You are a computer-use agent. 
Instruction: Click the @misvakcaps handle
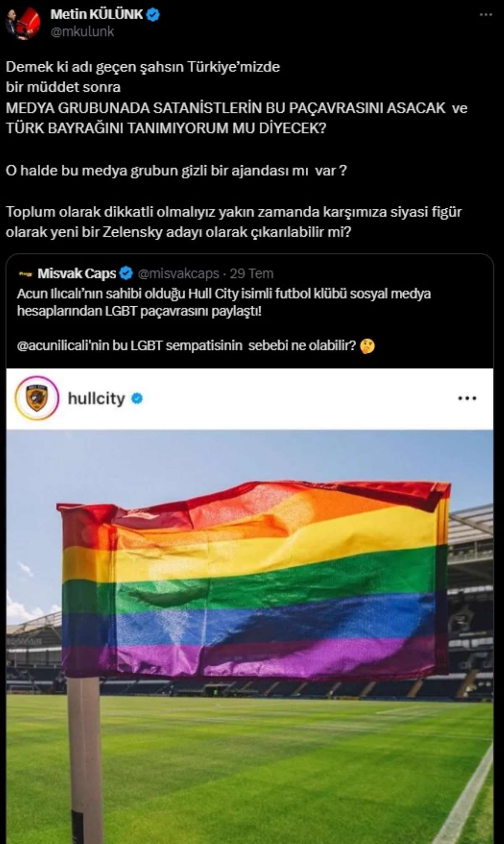click(178, 273)
